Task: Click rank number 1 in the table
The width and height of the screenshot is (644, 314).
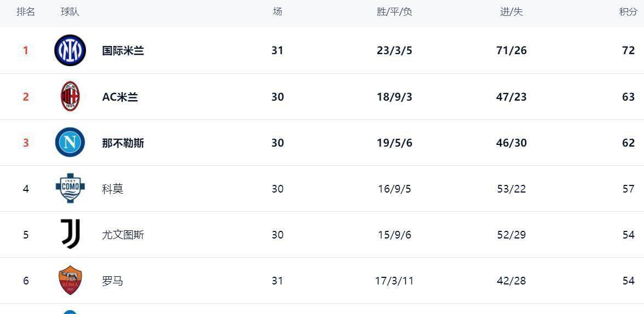Action: click(26, 51)
